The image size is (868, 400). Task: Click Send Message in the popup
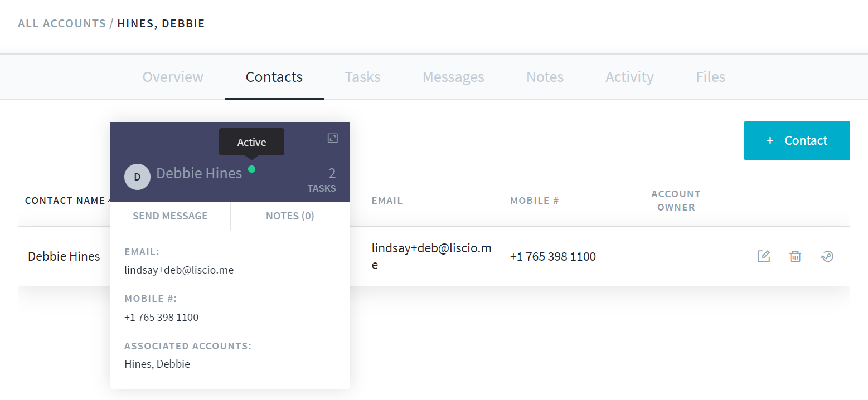(170, 216)
